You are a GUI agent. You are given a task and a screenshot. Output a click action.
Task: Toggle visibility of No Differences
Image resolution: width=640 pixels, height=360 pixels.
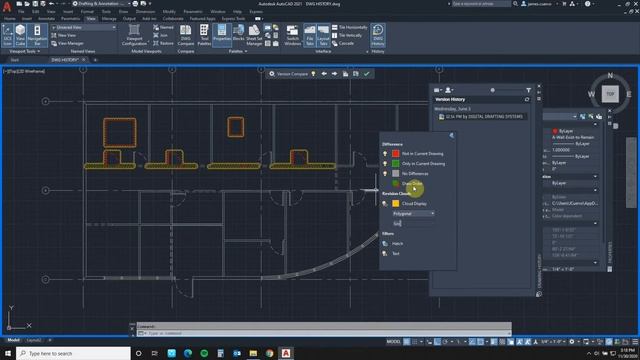click(x=385, y=173)
